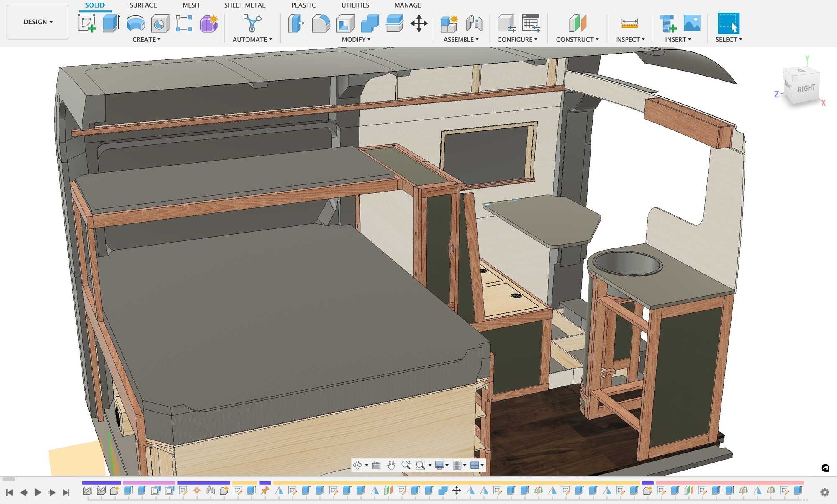
Task: Click the SELECT dropdown arrow
Action: coord(744,39)
